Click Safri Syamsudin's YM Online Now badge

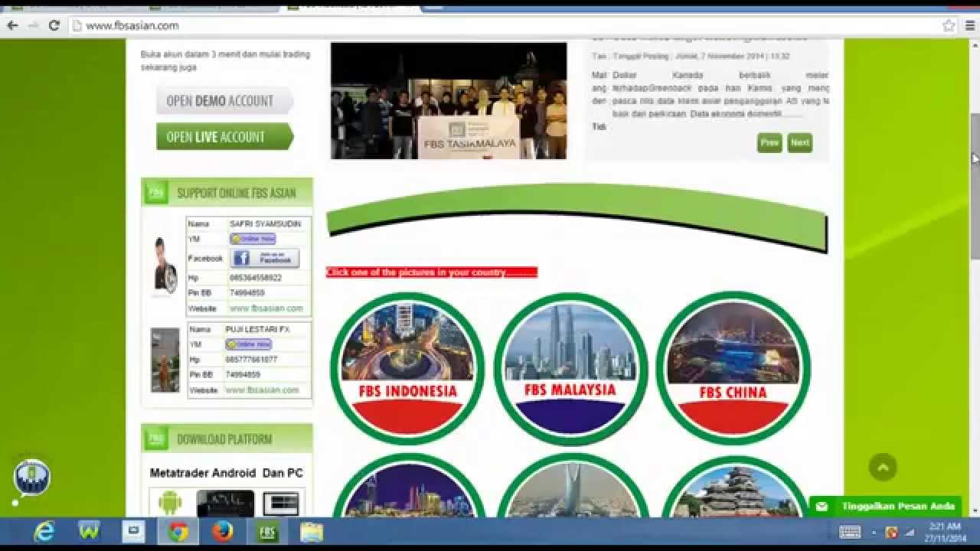click(x=252, y=239)
